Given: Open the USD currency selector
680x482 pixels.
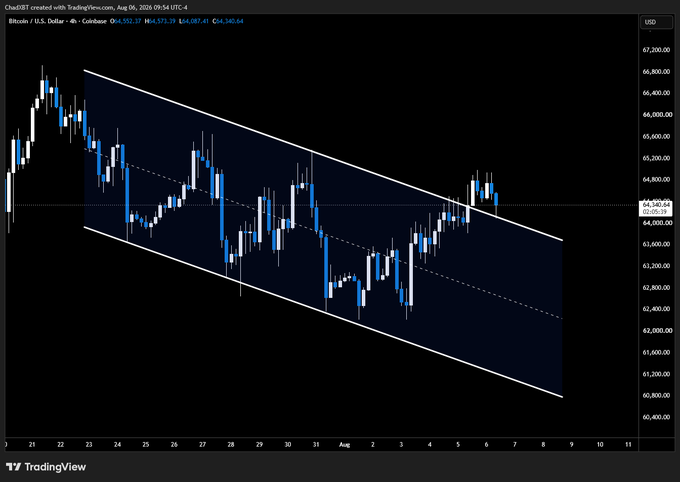Looking at the screenshot, I should click(x=656, y=22).
